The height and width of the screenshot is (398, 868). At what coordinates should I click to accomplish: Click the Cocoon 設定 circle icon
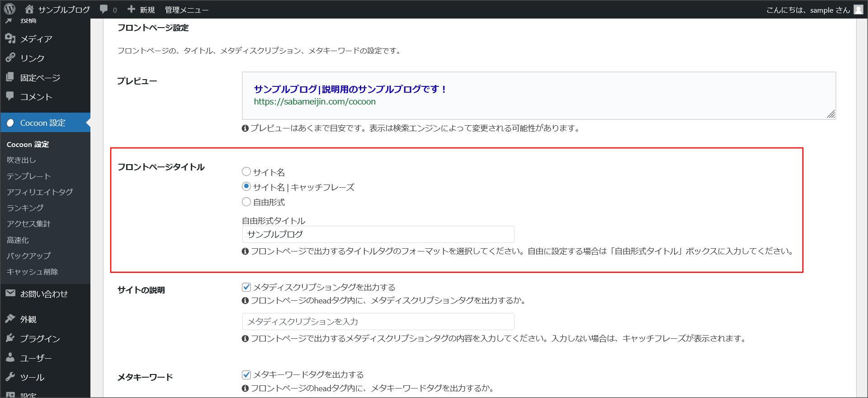[x=10, y=123]
